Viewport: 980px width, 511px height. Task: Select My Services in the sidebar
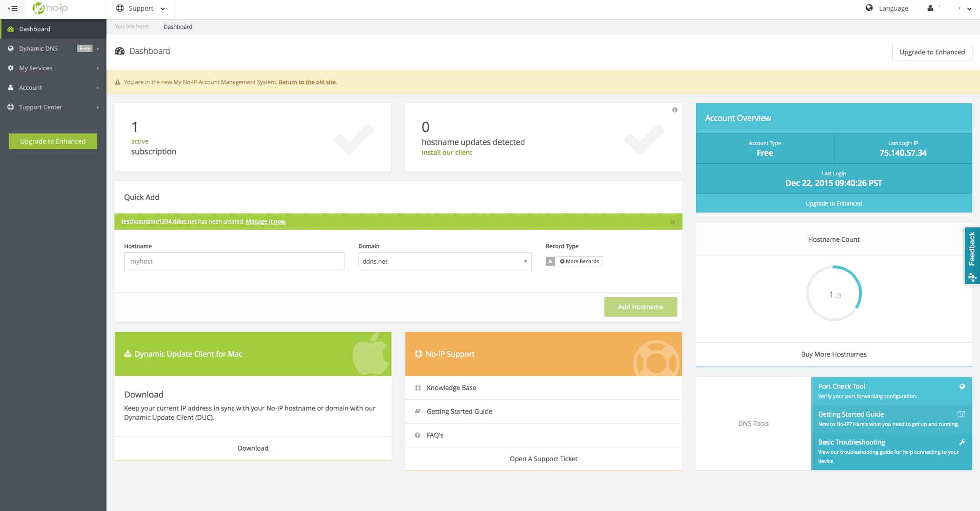click(x=53, y=68)
